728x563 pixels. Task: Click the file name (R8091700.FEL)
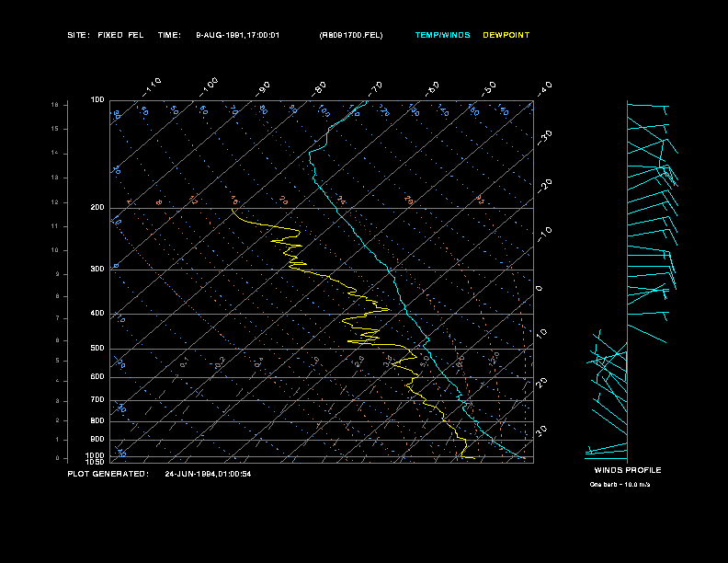[x=351, y=35]
